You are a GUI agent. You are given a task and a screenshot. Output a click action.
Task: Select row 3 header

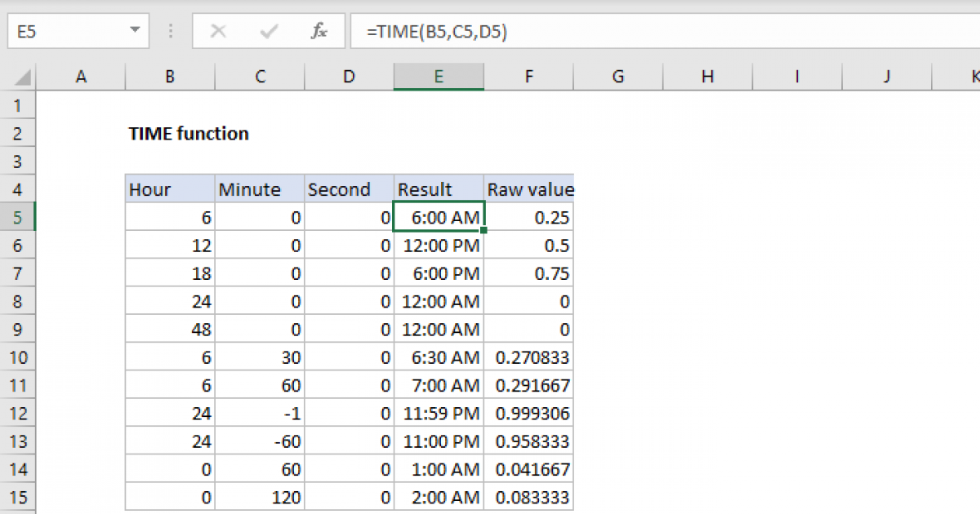tap(18, 161)
